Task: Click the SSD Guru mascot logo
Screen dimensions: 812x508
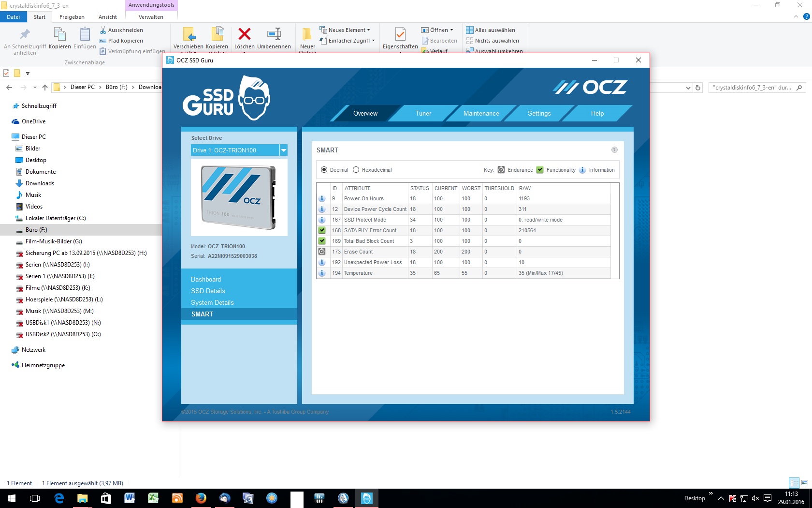Action: tap(254, 98)
